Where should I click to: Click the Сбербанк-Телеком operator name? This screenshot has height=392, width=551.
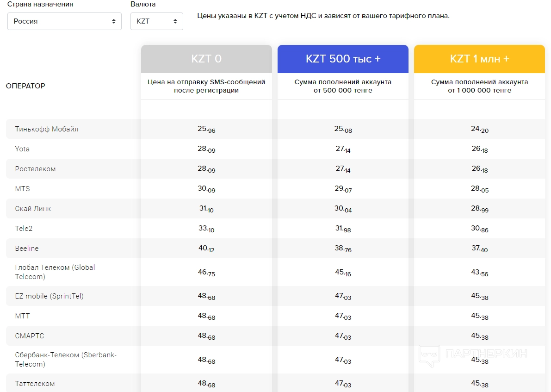pos(66,360)
